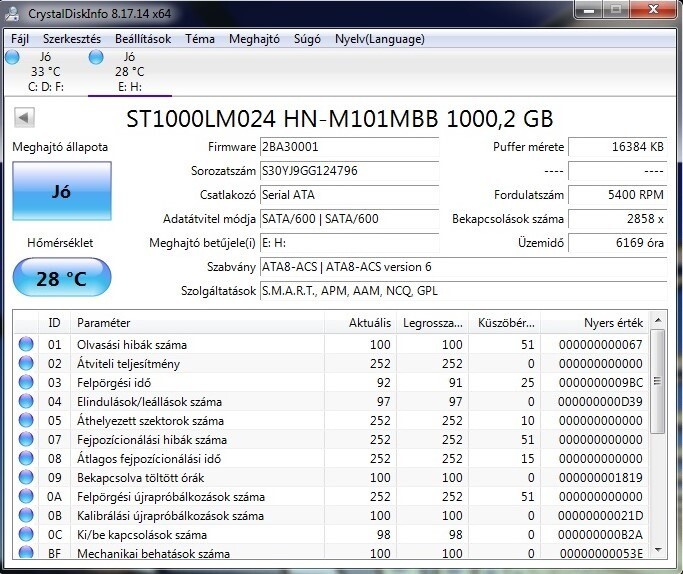Click status orb of row 04 Elindulások/leállások
The height and width of the screenshot is (574, 683).
26,401
